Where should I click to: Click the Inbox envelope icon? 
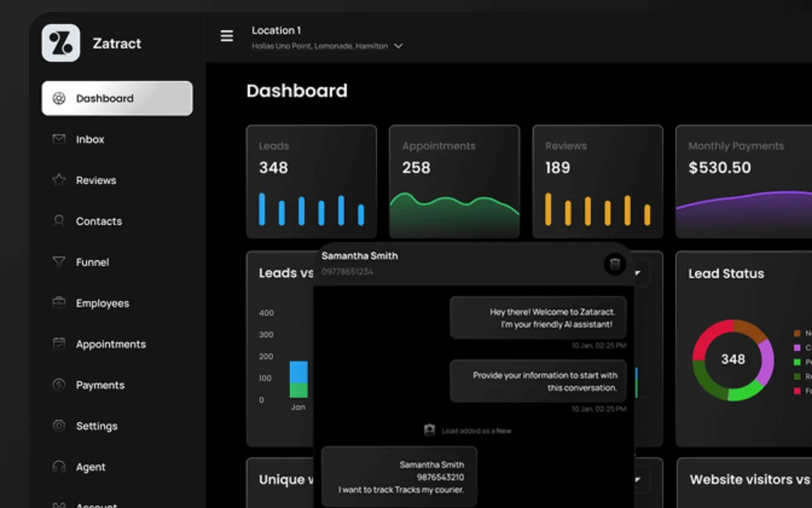[x=59, y=139]
